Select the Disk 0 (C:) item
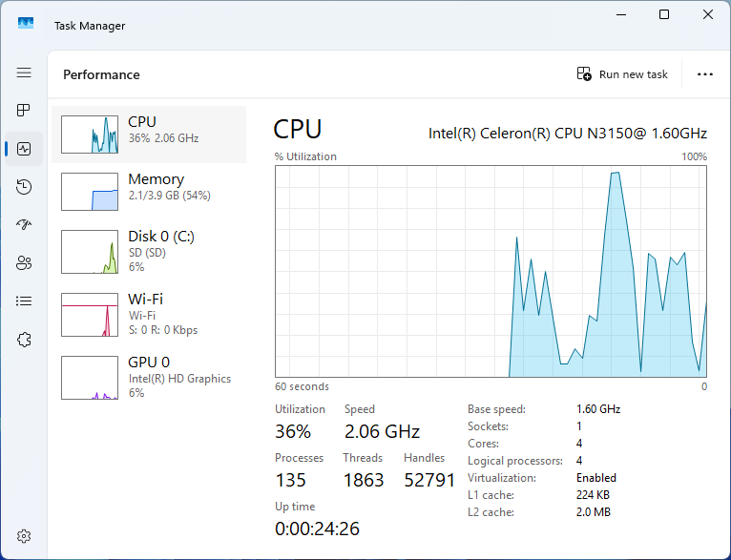This screenshot has height=560, width=731. coord(149,252)
